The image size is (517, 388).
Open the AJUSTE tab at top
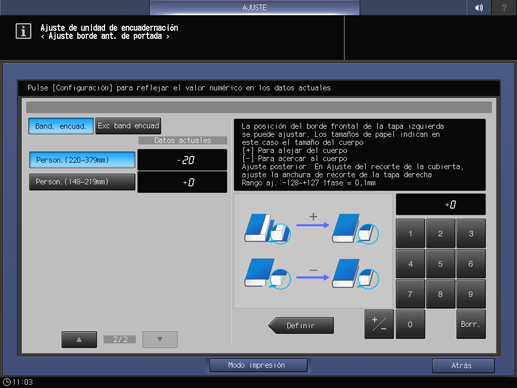click(254, 7)
